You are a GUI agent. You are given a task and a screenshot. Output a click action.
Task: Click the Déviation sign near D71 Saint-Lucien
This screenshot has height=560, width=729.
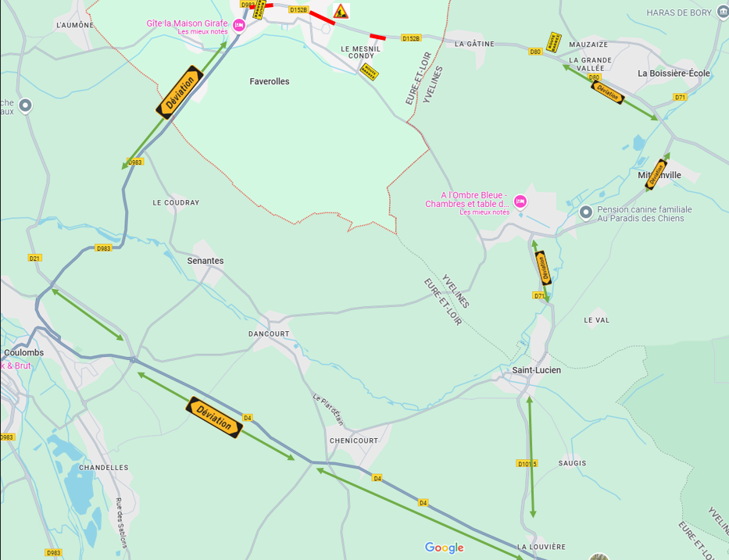coord(543,268)
